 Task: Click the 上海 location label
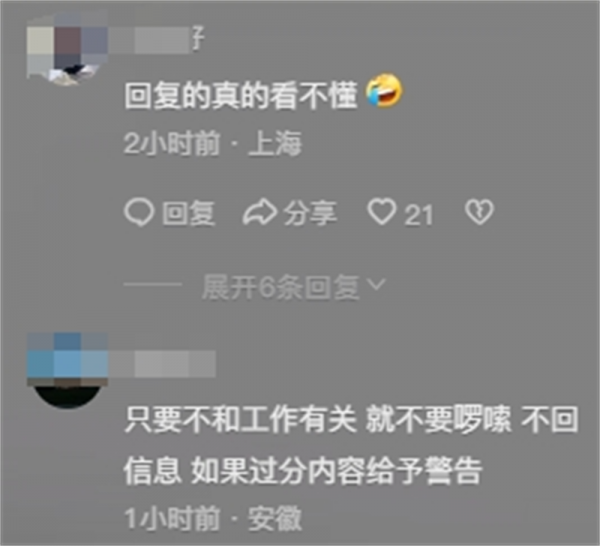click(x=275, y=143)
